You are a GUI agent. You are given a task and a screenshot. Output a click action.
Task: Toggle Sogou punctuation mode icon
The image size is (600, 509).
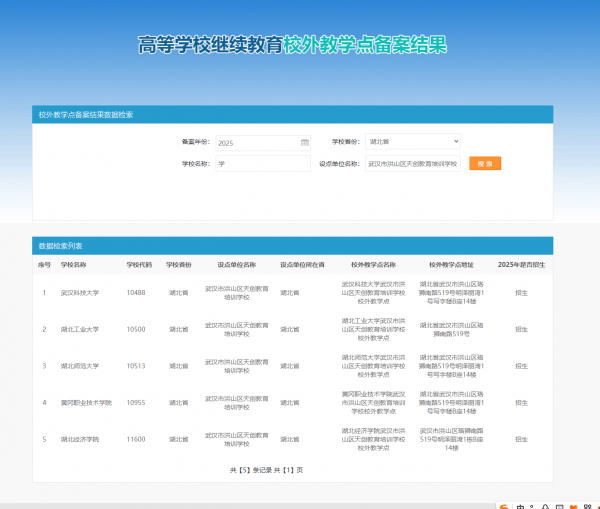coord(532,507)
